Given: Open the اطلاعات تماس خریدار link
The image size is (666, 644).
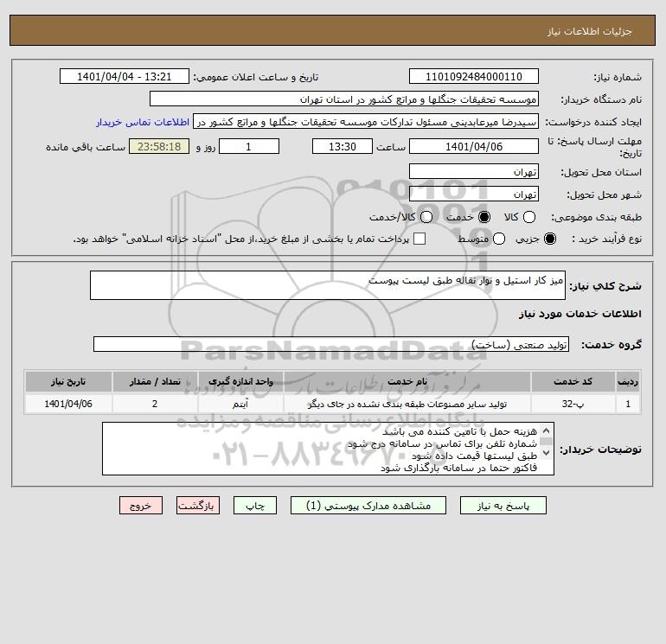Looking at the screenshot, I should point(143,122).
